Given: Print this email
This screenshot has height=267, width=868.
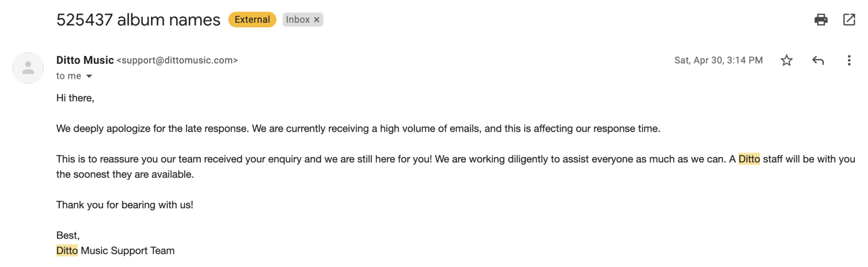Looking at the screenshot, I should [821, 19].
